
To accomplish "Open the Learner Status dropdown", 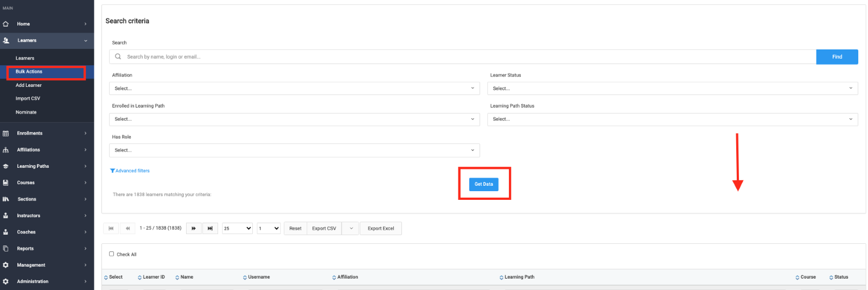I will point(673,89).
